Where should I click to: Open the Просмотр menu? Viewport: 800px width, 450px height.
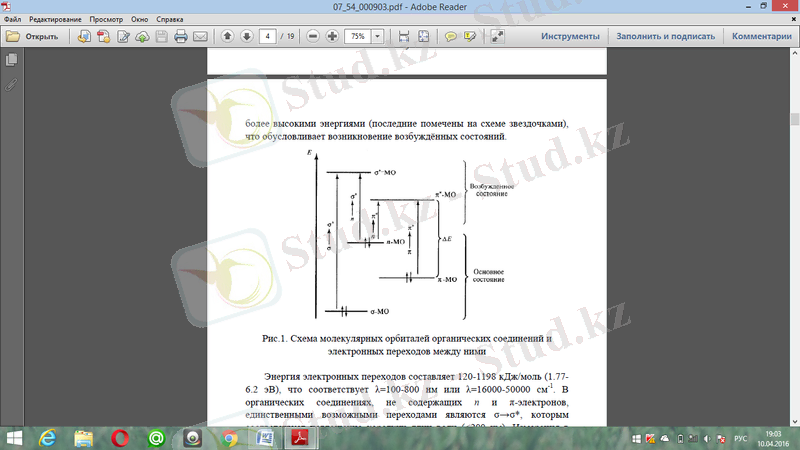(x=107, y=20)
